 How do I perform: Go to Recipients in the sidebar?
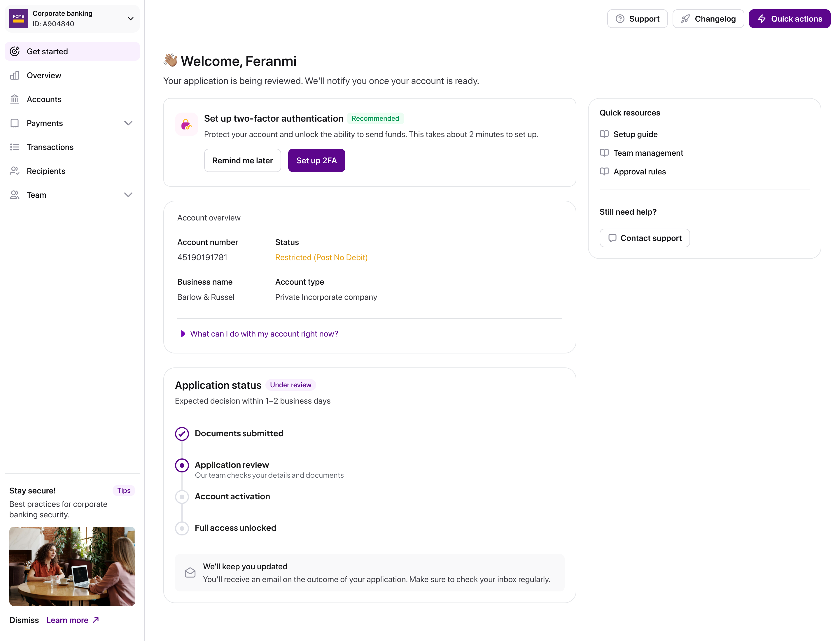pyautogui.click(x=72, y=171)
